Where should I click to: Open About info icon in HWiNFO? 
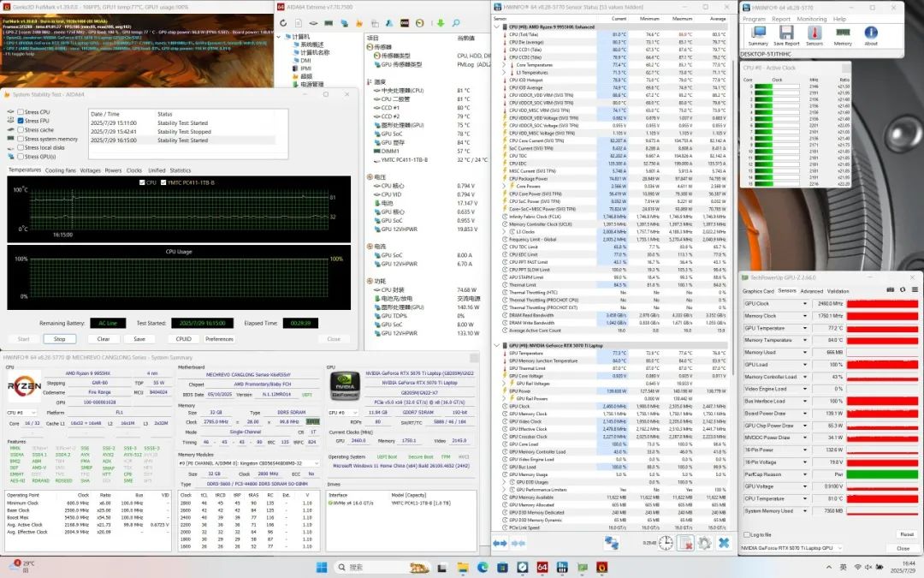[x=870, y=33]
